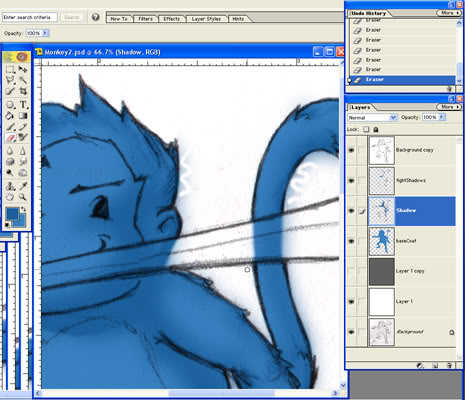
Task: Select the Eraser tool in toolbox
Action: point(10,137)
